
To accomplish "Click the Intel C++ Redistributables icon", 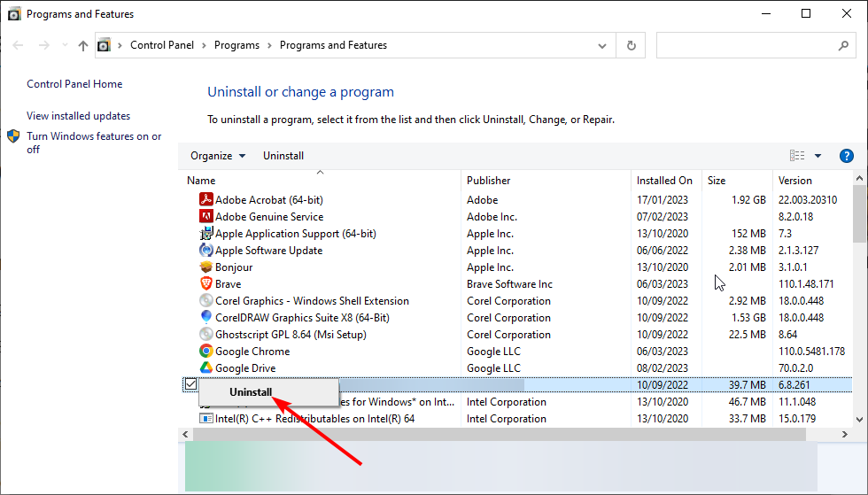I will pos(205,419).
